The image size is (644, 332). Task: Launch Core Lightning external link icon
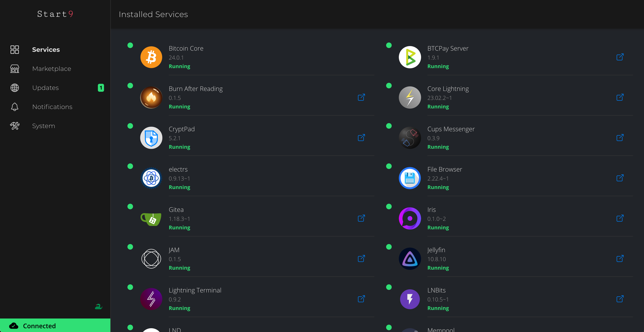(620, 97)
